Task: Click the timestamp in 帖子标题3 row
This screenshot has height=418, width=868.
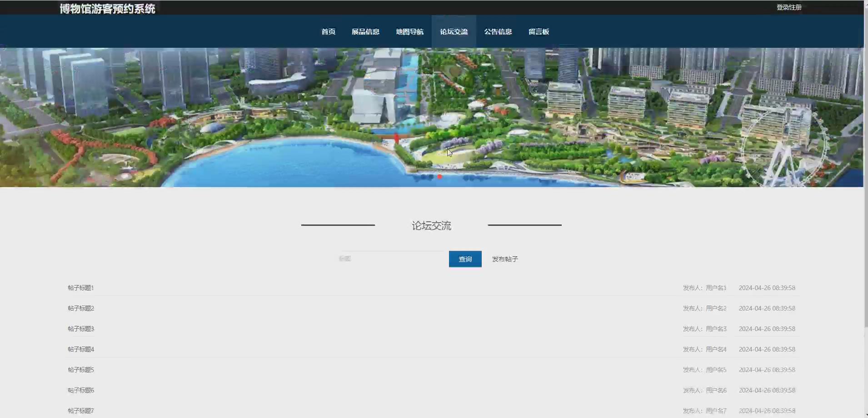Action: pyautogui.click(x=767, y=328)
